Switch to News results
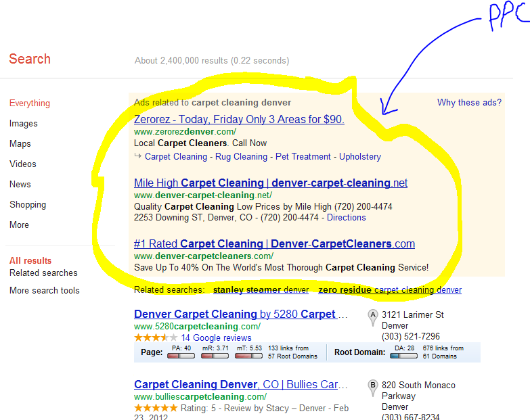 [x=20, y=185]
